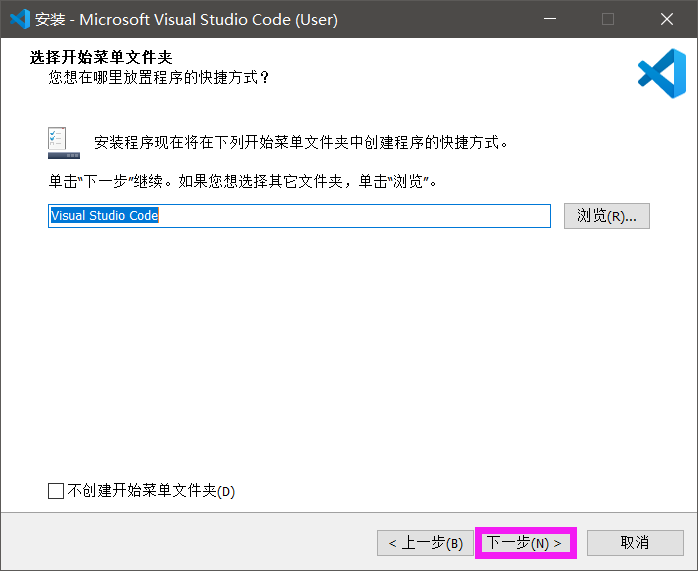Click the heading 选择开始菜单文件夹
Viewport: 698px width, 571px height.
101,57
